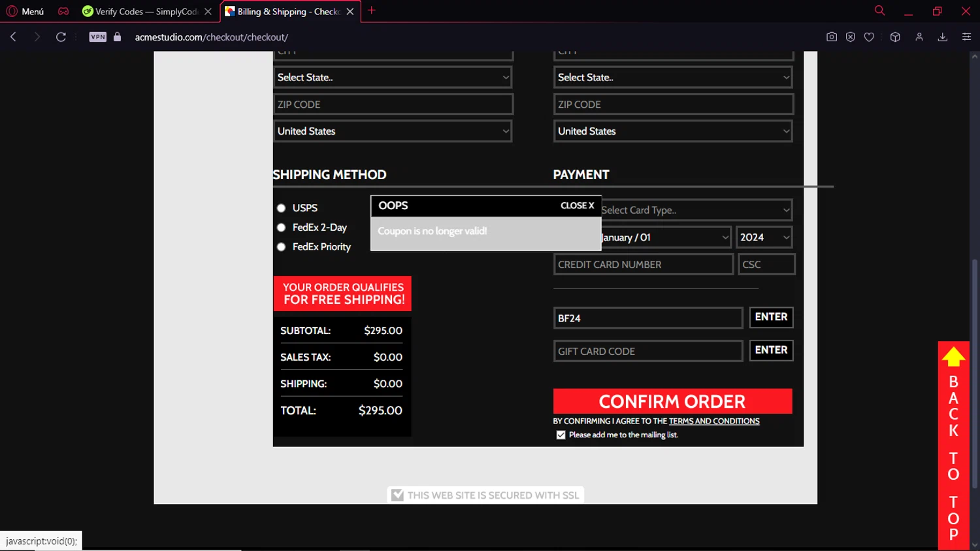The image size is (980, 551).
Task: Click the BACK TO TOP button
Action: tap(953, 446)
